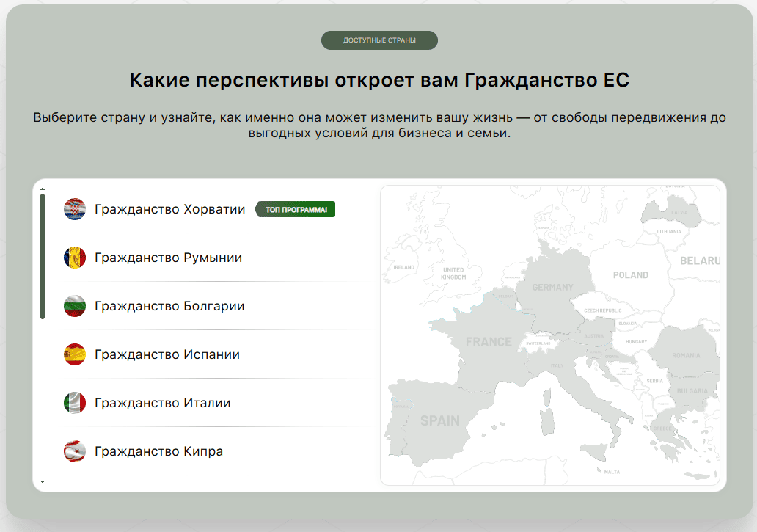Click BULGARIA on the map
Viewport: 757px width, 532px height.
[x=692, y=391]
